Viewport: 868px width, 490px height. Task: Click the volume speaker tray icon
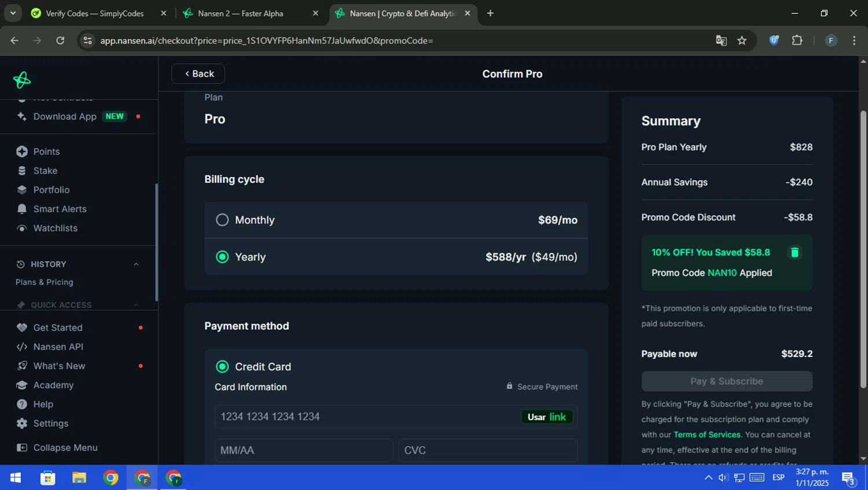(723, 477)
